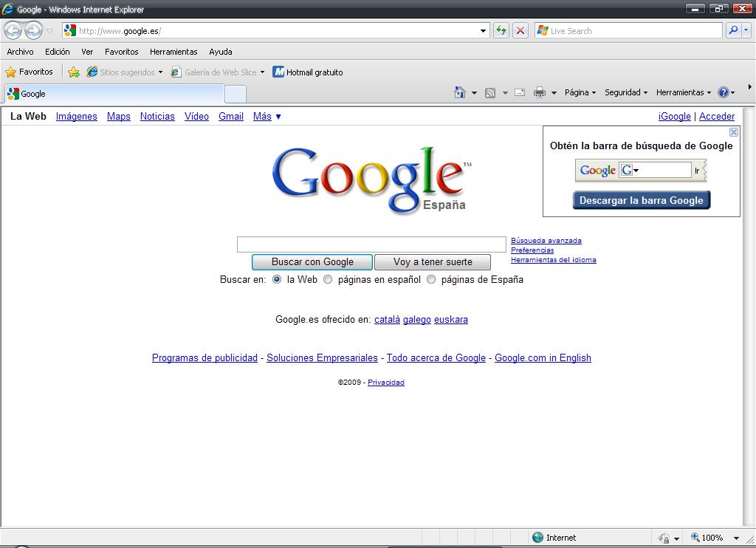This screenshot has height=548, width=756.
Task: Open the Home page icon
Action: 460,92
